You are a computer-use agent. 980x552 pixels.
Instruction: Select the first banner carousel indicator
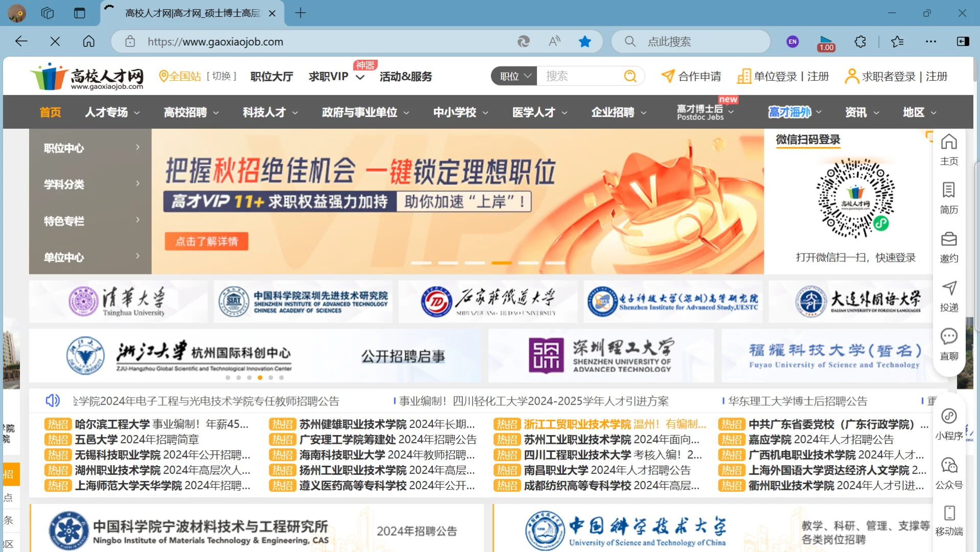tap(421, 263)
